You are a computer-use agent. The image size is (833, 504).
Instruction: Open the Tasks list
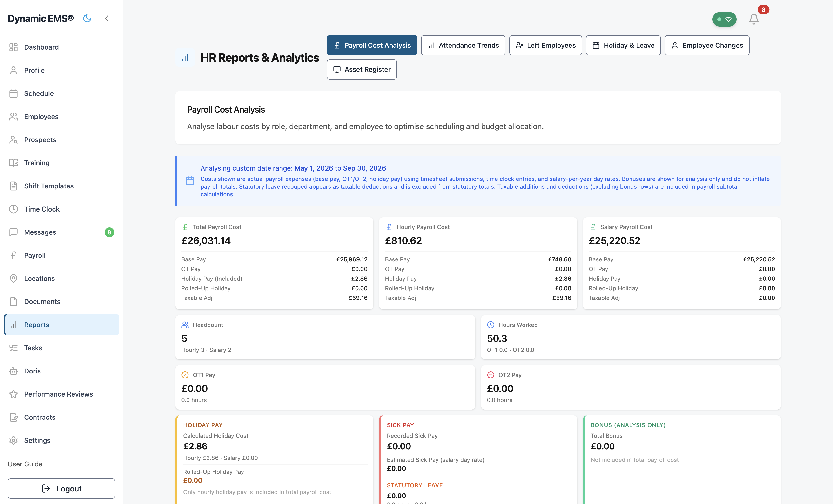(x=61, y=348)
